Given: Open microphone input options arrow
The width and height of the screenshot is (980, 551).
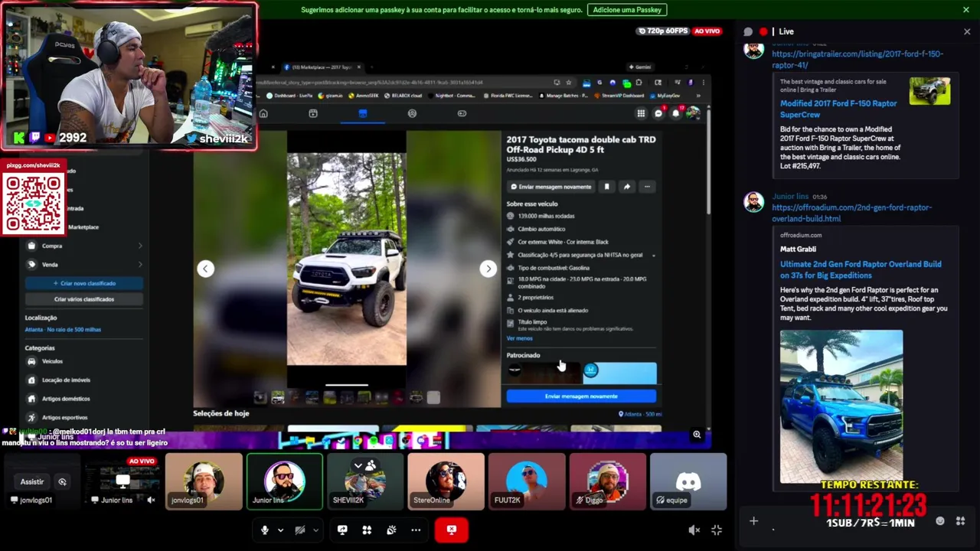Looking at the screenshot, I should click(280, 530).
